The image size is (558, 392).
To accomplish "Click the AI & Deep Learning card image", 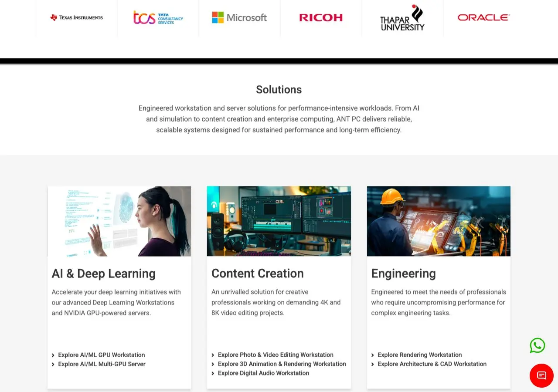I will click(119, 221).
